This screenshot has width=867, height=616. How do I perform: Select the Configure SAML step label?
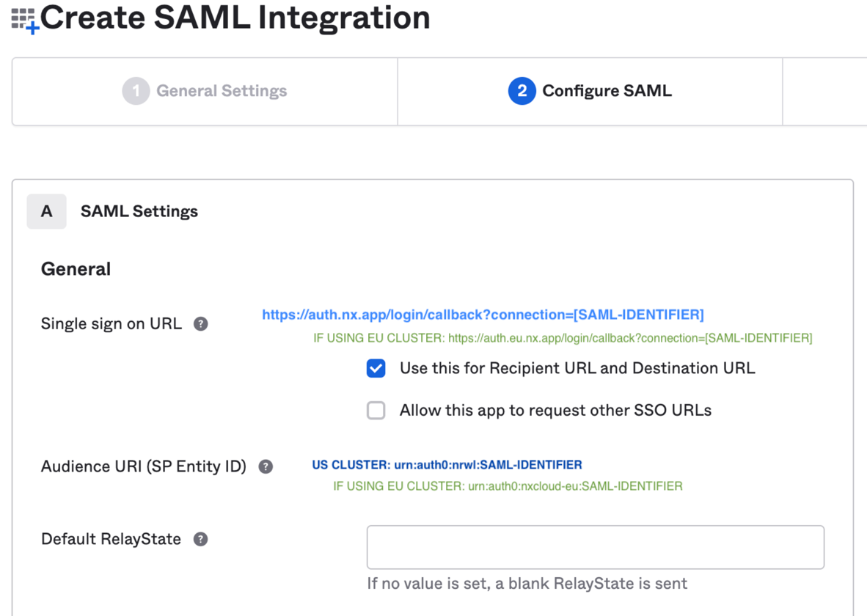tap(607, 91)
